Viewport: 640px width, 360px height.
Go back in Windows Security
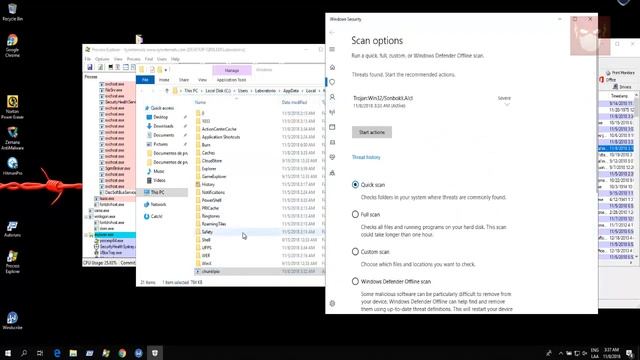[x=332, y=32]
